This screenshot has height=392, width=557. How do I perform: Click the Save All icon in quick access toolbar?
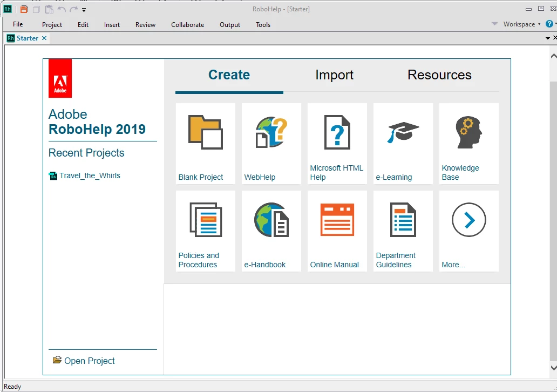click(x=24, y=9)
